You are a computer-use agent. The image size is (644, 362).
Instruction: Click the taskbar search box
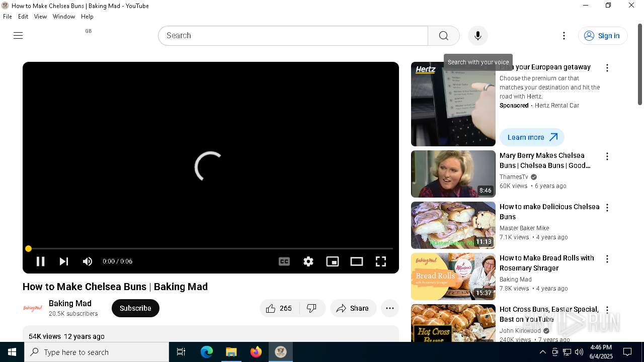click(97, 352)
